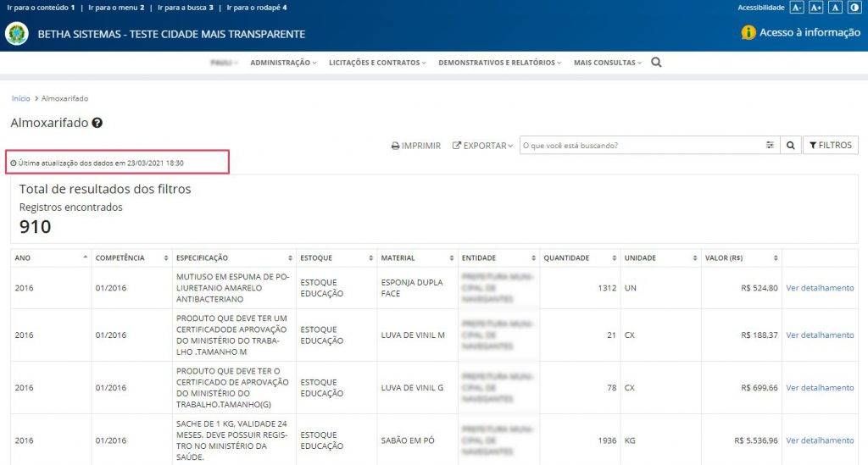The width and height of the screenshot is (868, 465).
Task: Click the Almoxarifado help question mark icon
Action: (x=97, y=123)
